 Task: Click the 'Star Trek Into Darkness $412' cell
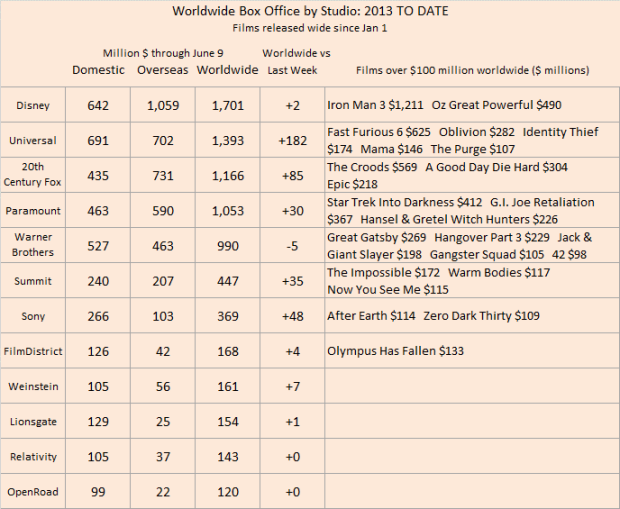click(x=472, y=210)
